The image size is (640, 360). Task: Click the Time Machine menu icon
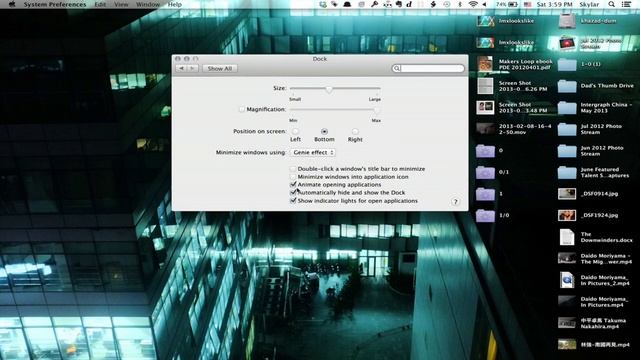tap(447, 4)
